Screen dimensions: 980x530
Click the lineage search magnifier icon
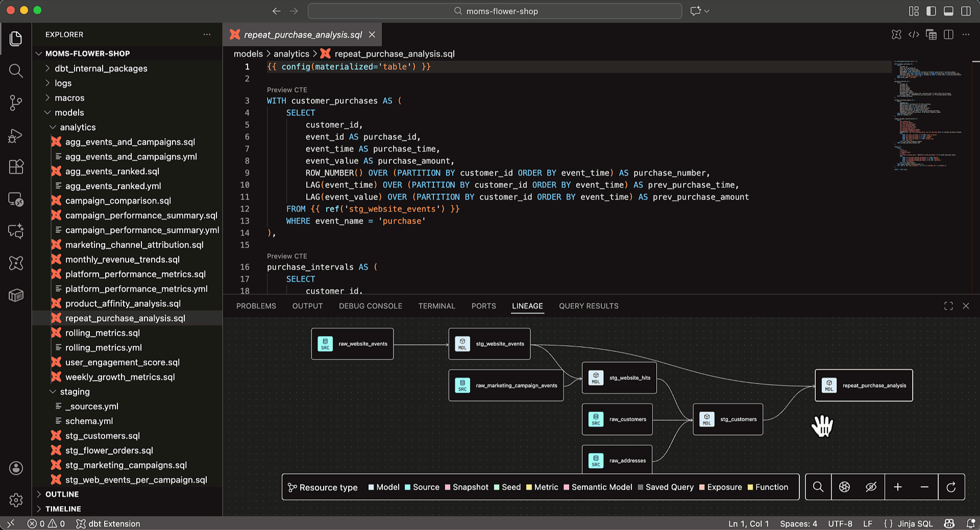click(x=818, y=487)
